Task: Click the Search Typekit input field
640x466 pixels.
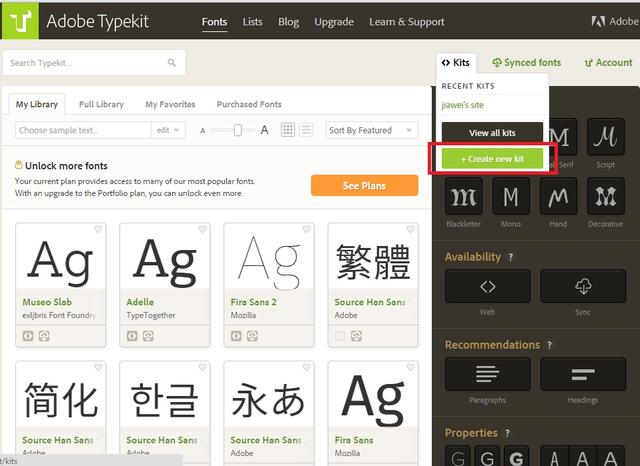Action: pyautogui.click(x=94, y=63)
